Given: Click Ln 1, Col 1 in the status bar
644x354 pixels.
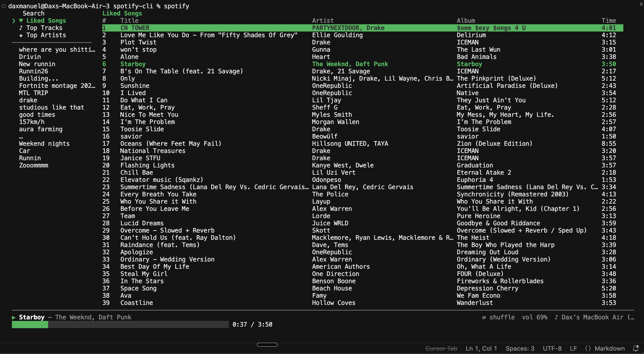Looking at the screenshot, I should tap(481, 348).
